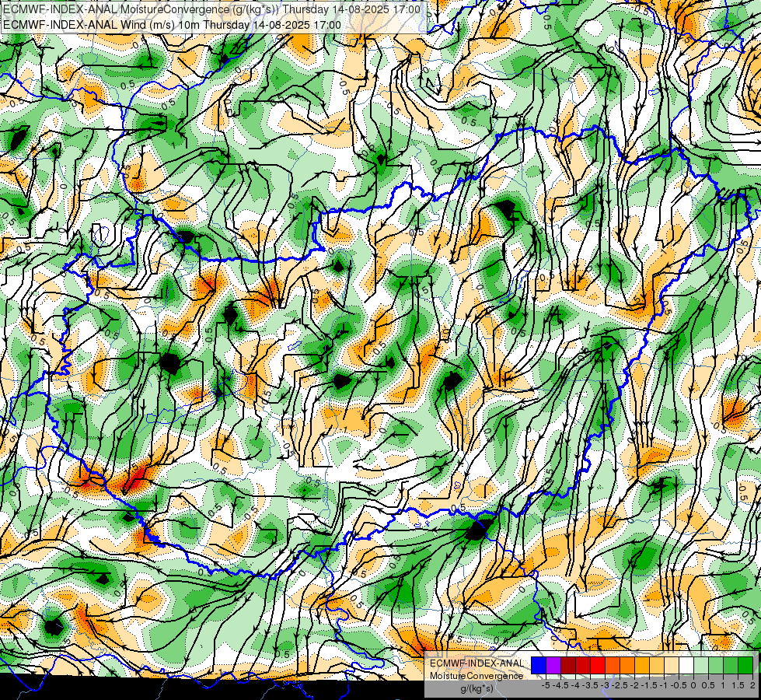Click the legend heading 'ECMWF-INDEX-ANAL'

click(x=476, y=663)
